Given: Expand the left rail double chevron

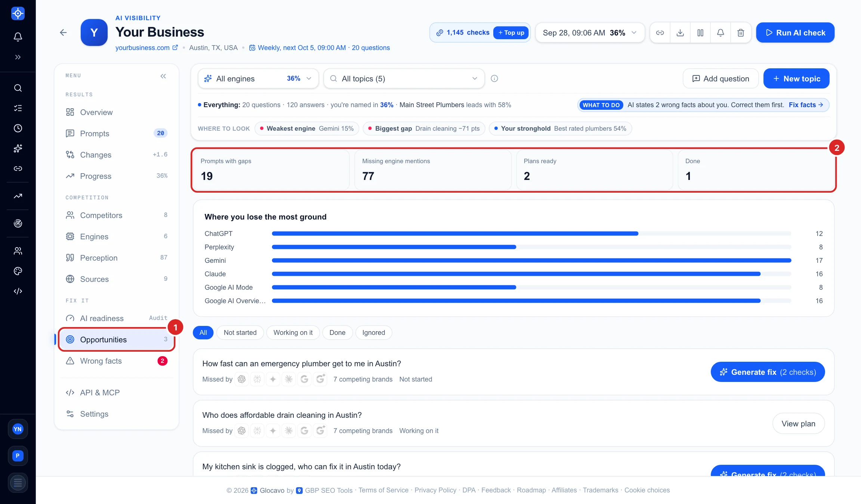Looking at the screenshot, I should pos(18,57).
